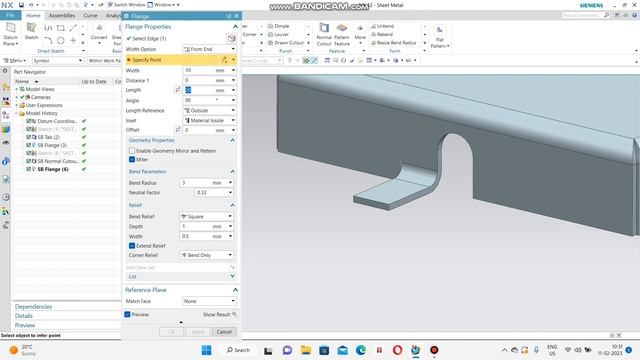
Task: Collapse the Relief section
Action: point(232,205)
